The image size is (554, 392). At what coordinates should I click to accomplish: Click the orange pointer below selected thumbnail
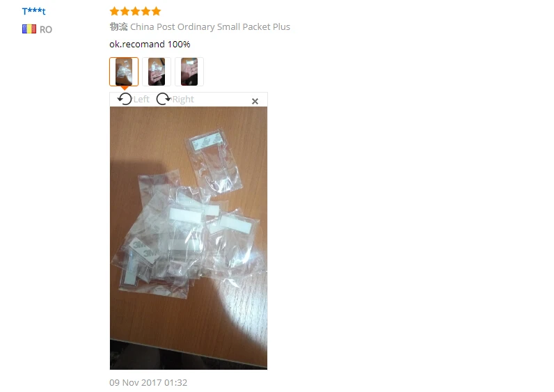tap(125, 88)
